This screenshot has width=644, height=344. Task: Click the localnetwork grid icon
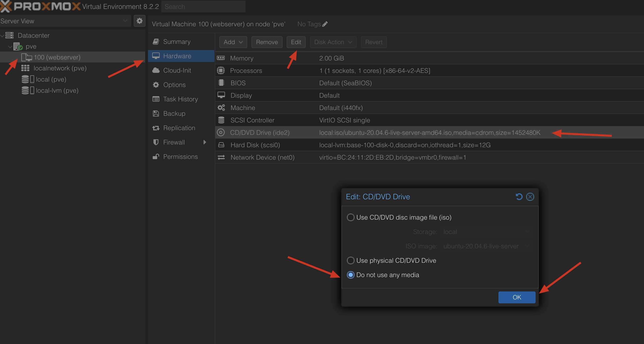(25, 68)
